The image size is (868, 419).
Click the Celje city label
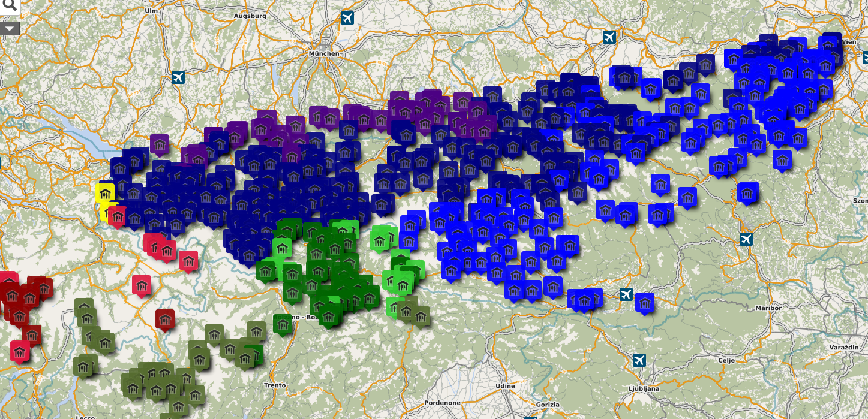(726, 360)
